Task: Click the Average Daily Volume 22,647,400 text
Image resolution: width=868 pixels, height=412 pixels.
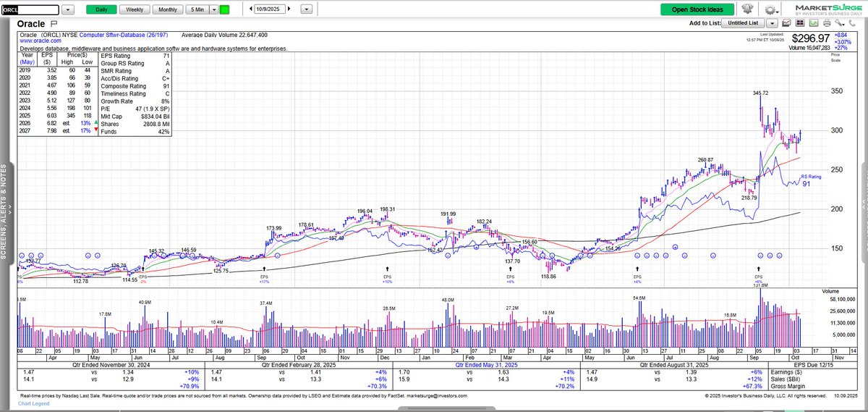Action: pyautogui.click(x=224, y=35)
